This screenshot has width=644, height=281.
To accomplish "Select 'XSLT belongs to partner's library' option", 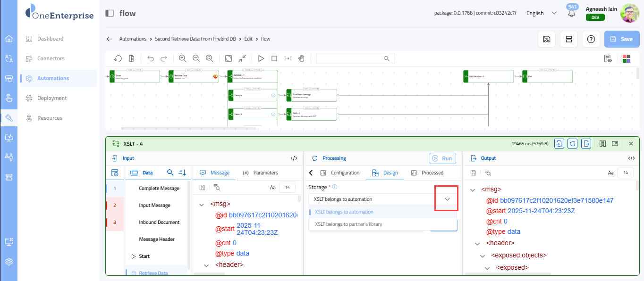I will (x=348, y=224).
